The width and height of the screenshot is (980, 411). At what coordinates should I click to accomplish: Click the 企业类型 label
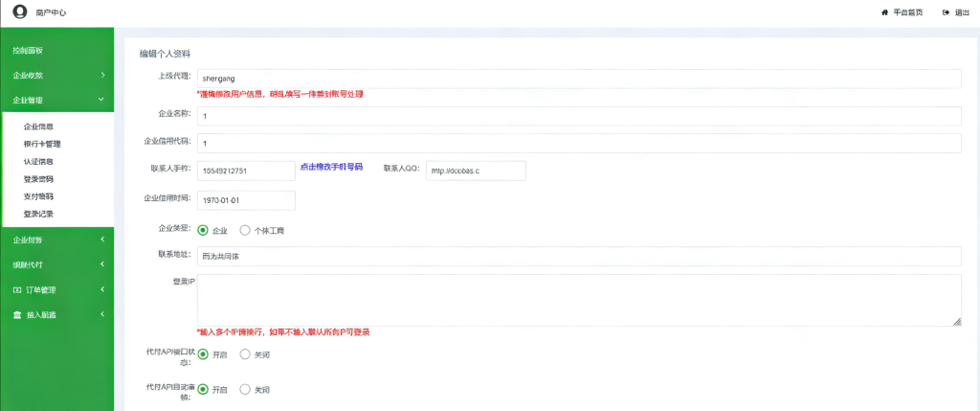[x=176, y=228]
